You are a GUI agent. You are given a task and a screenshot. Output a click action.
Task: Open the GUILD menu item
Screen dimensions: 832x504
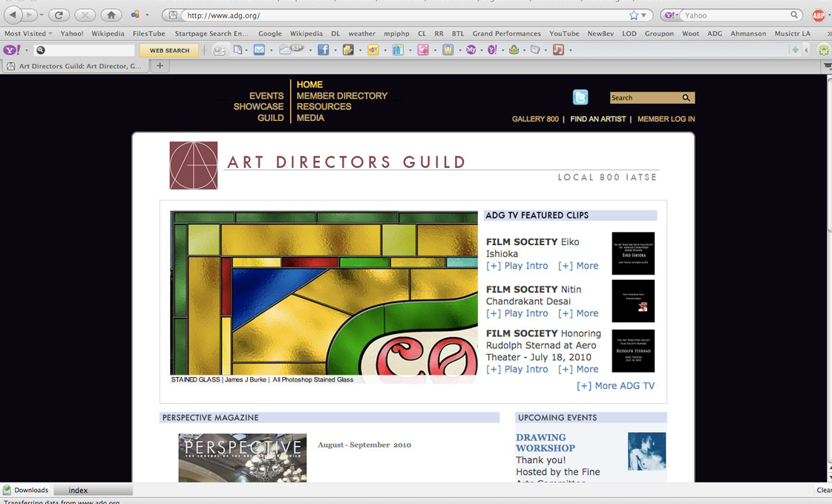coord(271,118)
